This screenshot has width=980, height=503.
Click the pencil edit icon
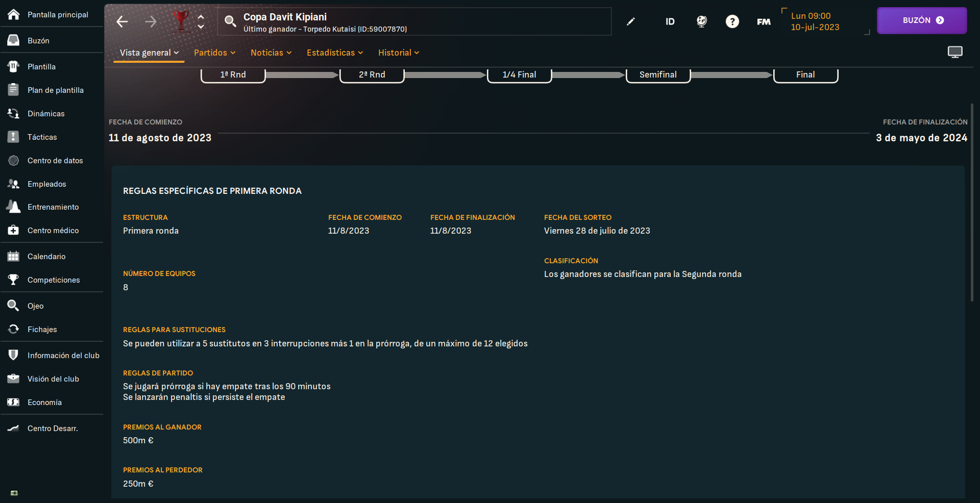pyautogui.click(x=631, y=21)
